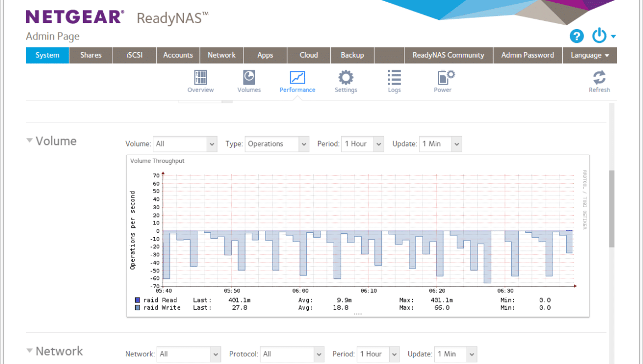
Task: Open the Network section Period dropdown
Action: coord(378,354)
